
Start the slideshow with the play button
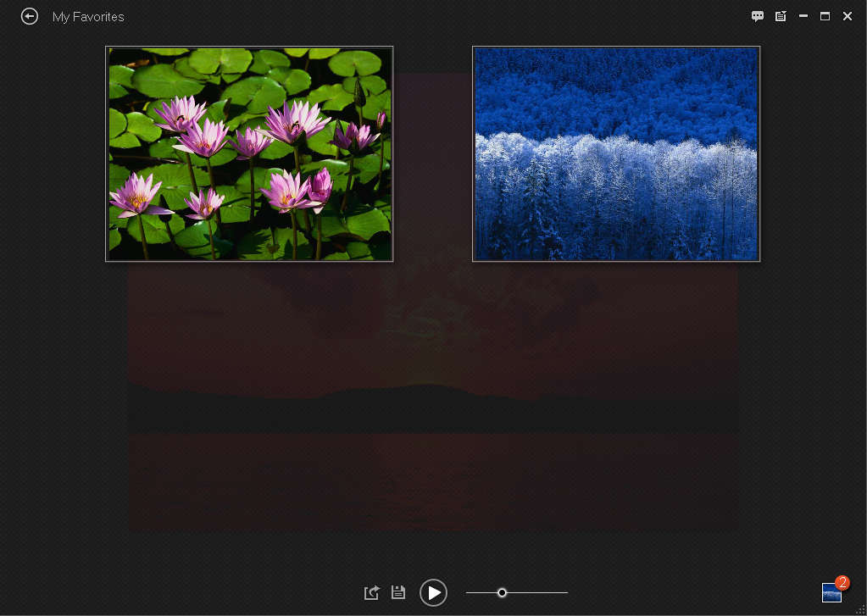[433, 593]
